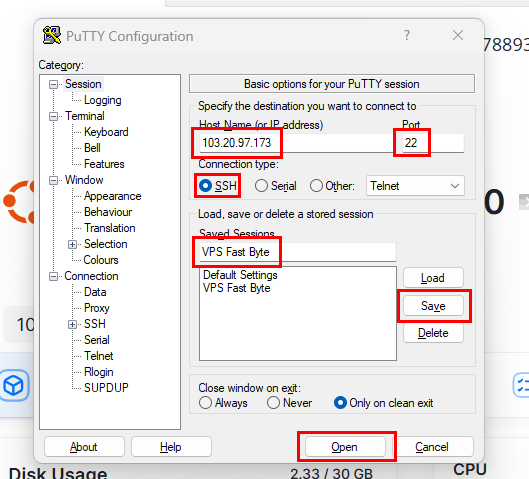Choose Always for close window on exit
The image size is (529, 479).
(x=205, y=403)
